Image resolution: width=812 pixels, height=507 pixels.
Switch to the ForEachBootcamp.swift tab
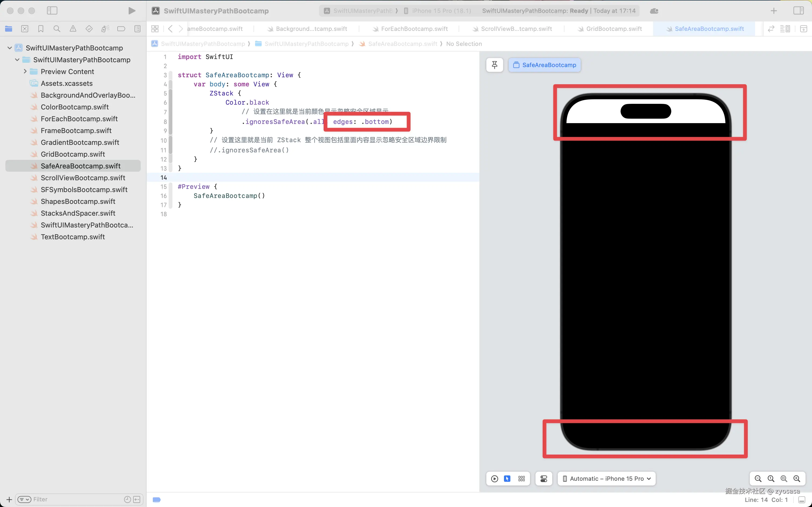[414, 29]
